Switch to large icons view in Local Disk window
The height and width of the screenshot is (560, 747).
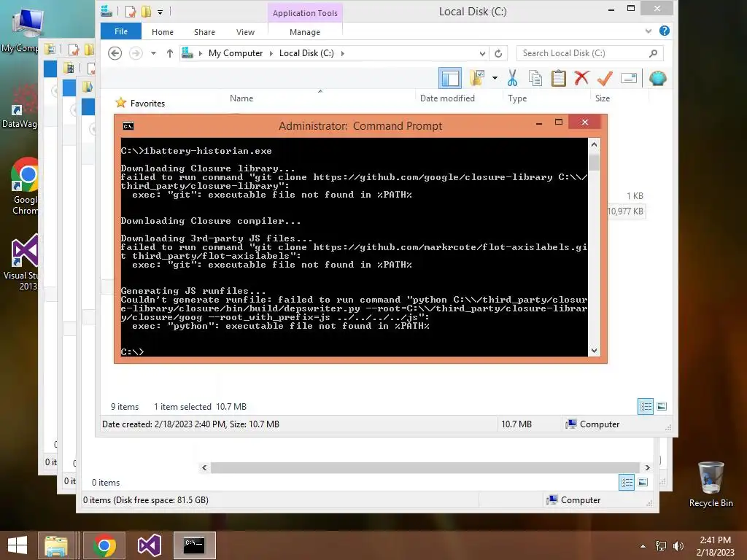[x=662, y=407]
